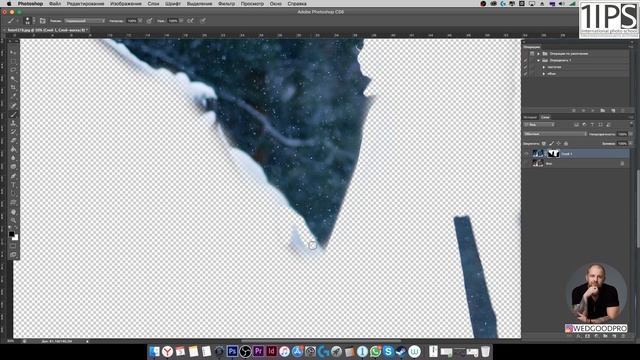Delete the current layer
The width and height of the screenshot is (640, 360).
[x=623, y=336]
